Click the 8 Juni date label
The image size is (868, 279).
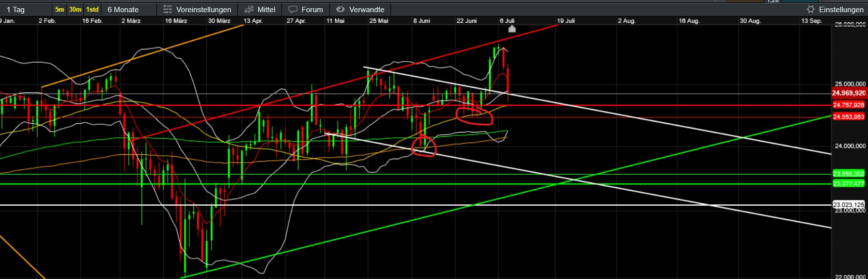[x=421, y=21]
